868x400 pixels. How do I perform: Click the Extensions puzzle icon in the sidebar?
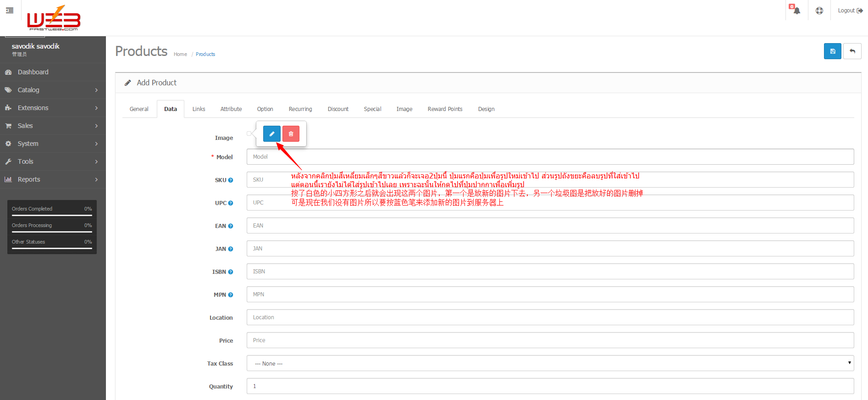click(8, 108)
